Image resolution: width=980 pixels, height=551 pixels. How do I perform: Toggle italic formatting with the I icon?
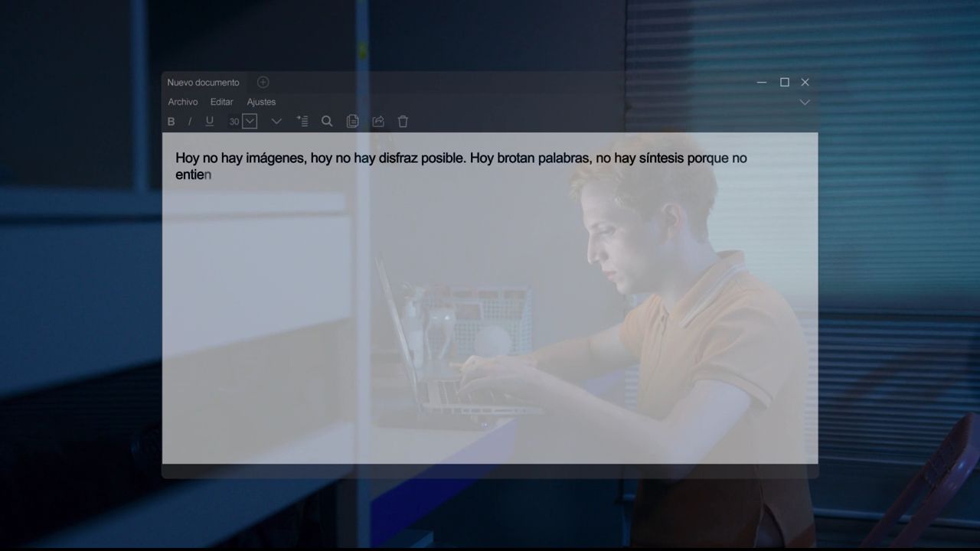(x=190, y=122)
